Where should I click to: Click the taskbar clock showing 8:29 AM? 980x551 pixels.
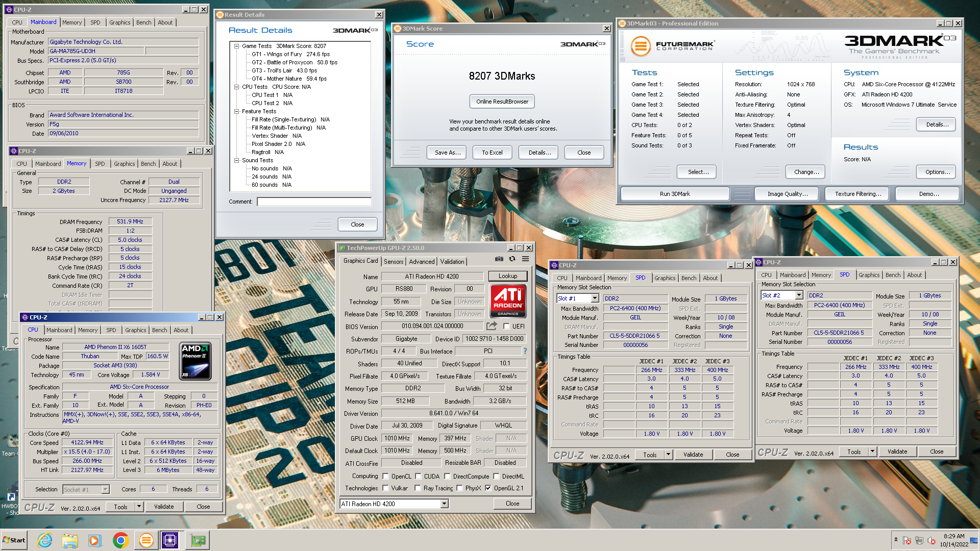954,540
